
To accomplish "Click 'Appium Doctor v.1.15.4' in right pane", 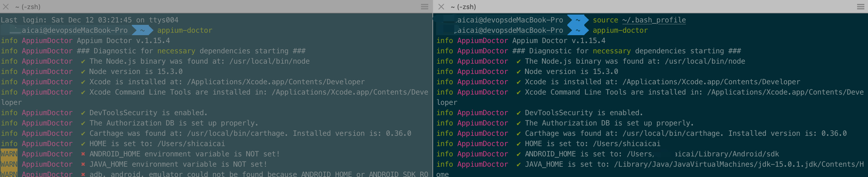I will (x=559, y=41).
